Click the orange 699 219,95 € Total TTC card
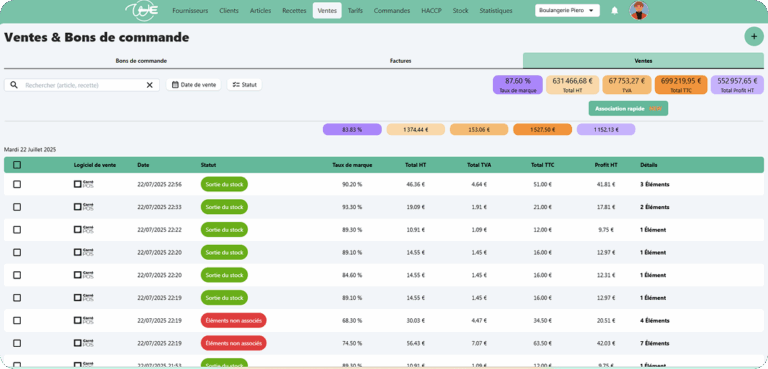768x369 pixels. (x=681, y=85)
